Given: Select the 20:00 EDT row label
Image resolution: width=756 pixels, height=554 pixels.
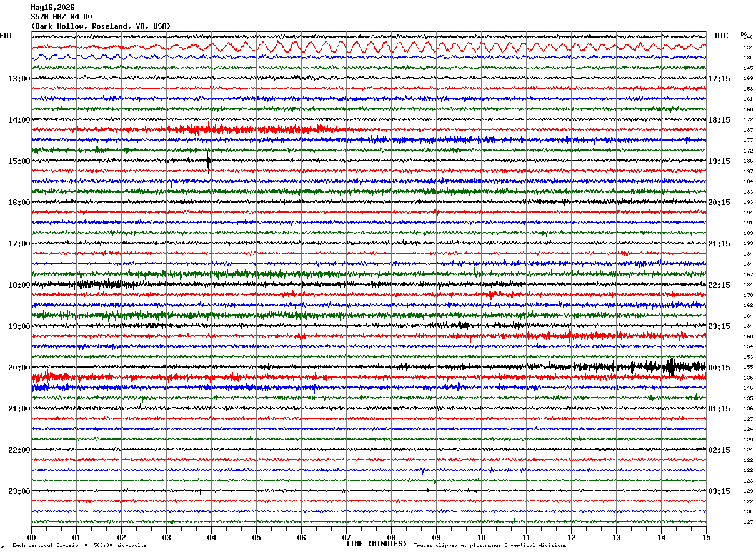Looking at the screenshot, I should coord(19,368).
